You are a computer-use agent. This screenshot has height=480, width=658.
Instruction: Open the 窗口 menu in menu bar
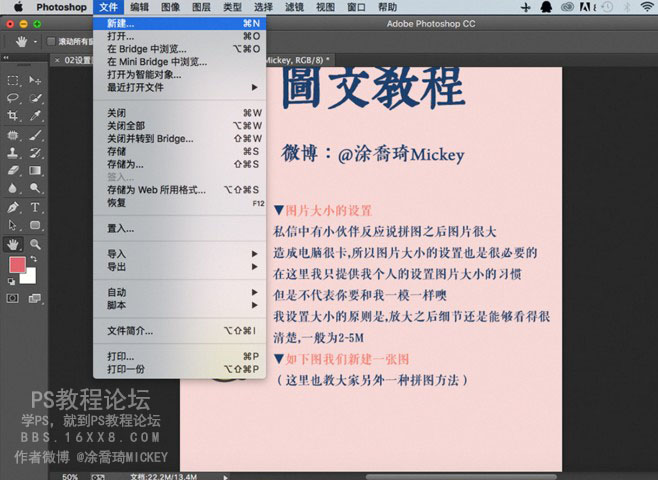(356, 7)
